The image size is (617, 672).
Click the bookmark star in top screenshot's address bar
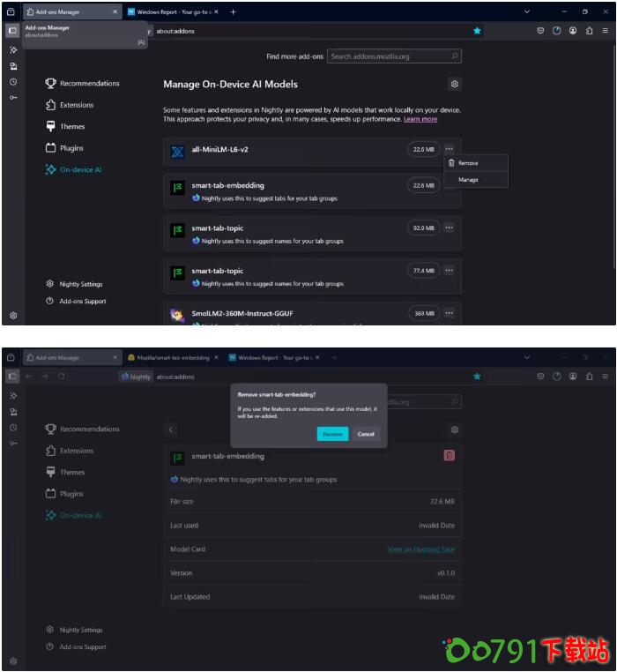(x=477, y=31)
